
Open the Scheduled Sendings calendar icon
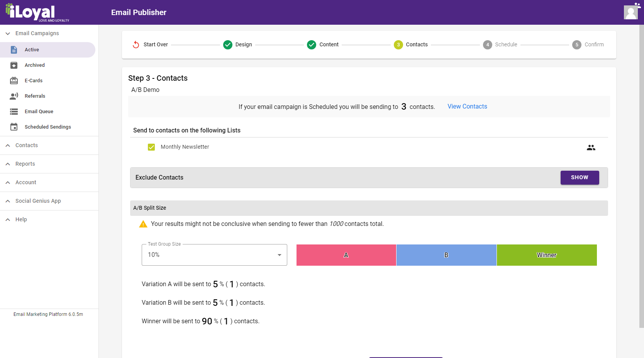coord(14,127)
